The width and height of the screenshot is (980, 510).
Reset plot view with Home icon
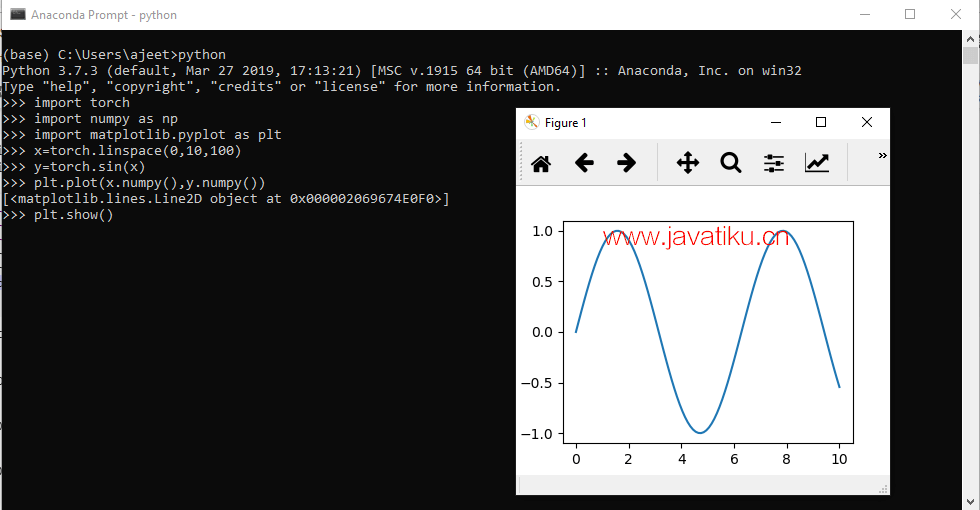pos(541,164)
